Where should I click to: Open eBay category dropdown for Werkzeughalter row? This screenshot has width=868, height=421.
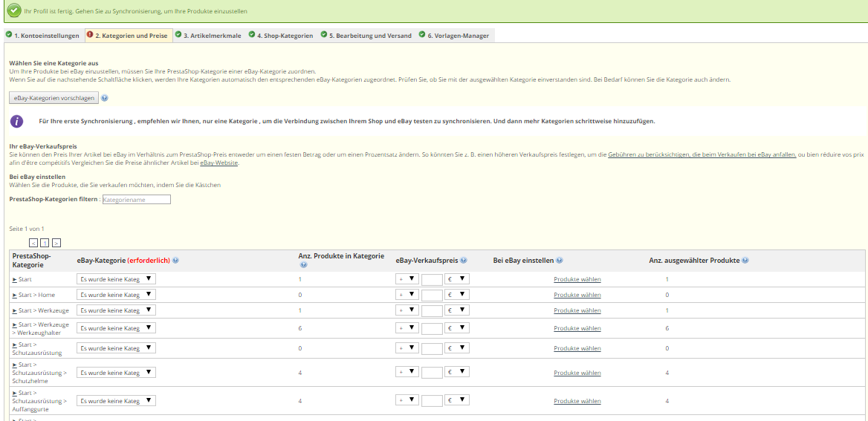tap(116, 328)
